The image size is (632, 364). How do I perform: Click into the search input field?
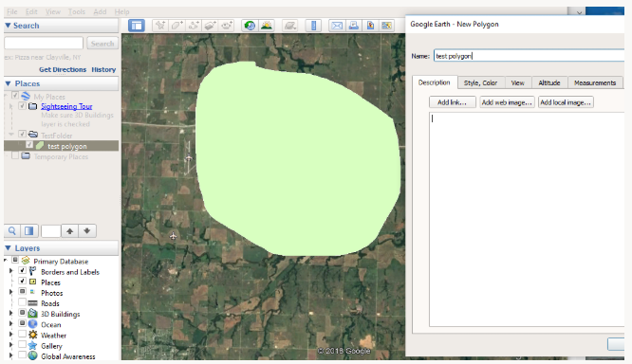point(44,43)
